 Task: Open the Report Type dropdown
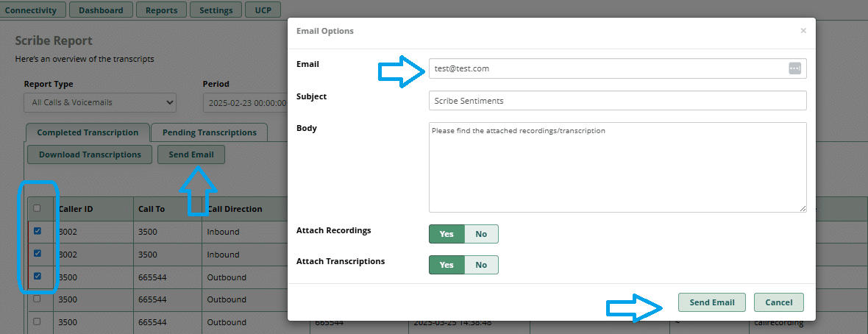(x=99, y=102)
